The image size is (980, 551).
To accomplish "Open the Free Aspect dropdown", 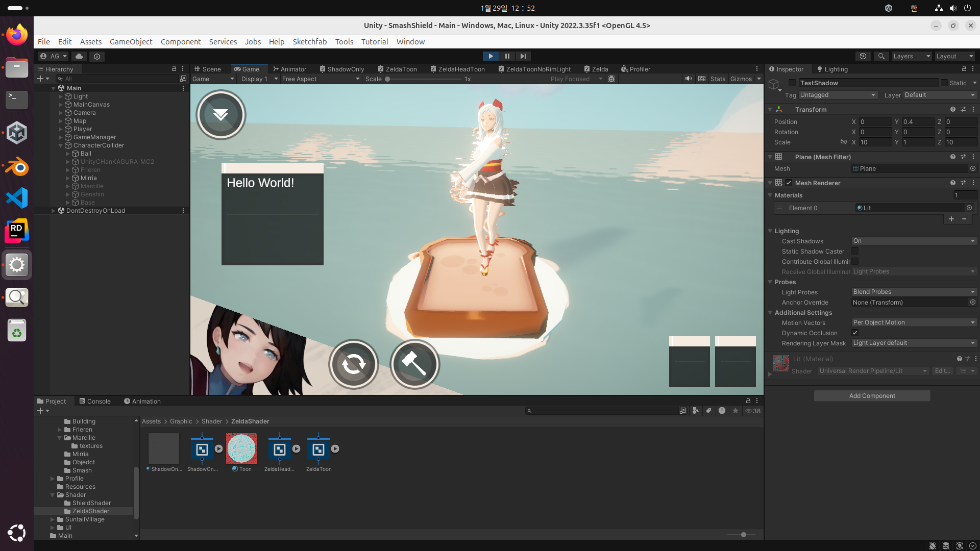I will [x=321, y=79].
